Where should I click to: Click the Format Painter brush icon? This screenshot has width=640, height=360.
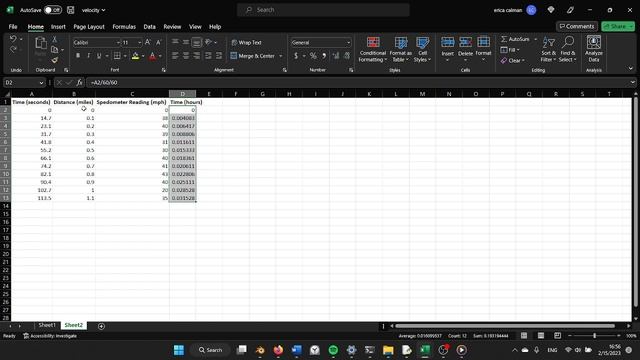[54, 60]
